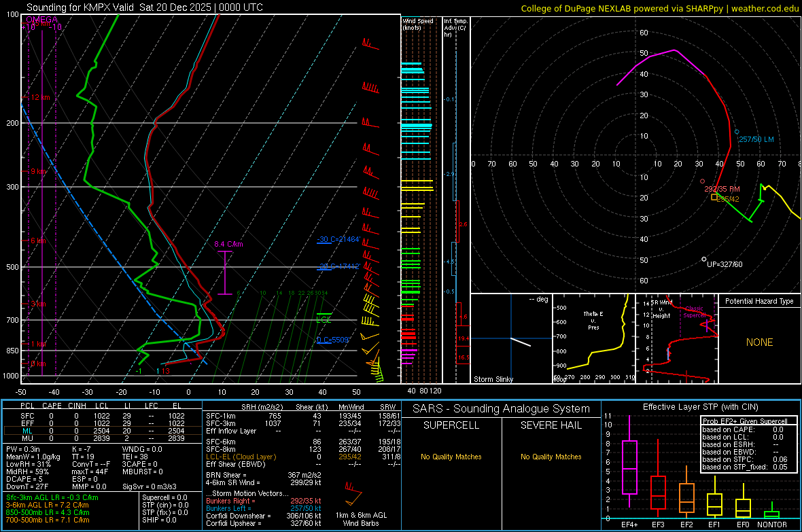Click the based on STPC: 0.06 line
Image resolution: width=802 pixels, height=532 pixels.
[x=745, y=459]
